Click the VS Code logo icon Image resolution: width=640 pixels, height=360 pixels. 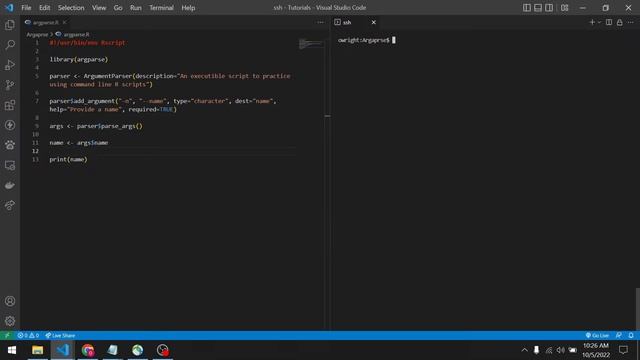point(9,7)
